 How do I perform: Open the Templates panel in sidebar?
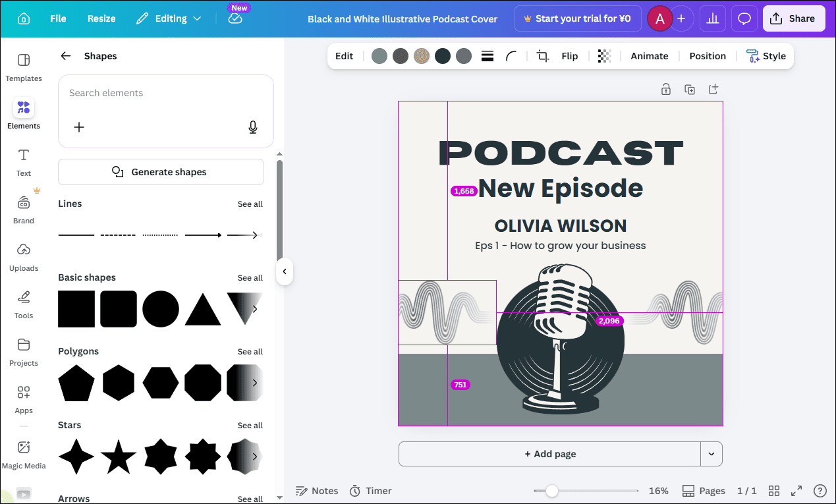pos(23,66)
